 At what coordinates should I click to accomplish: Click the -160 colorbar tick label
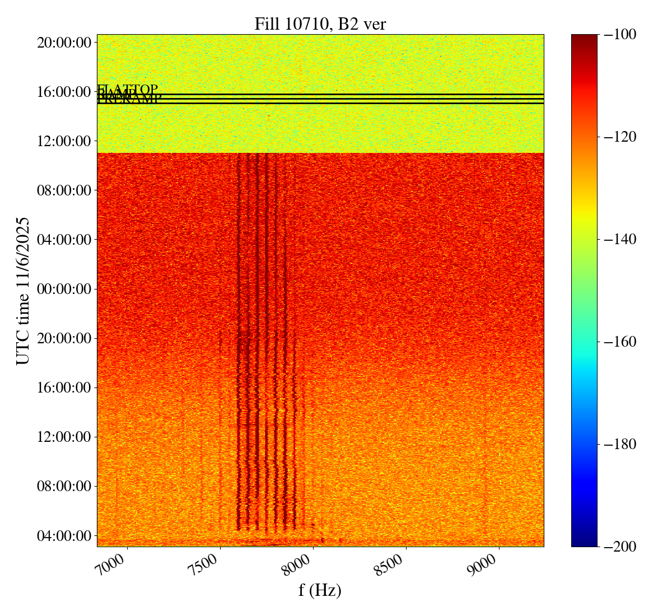(619, 342)
